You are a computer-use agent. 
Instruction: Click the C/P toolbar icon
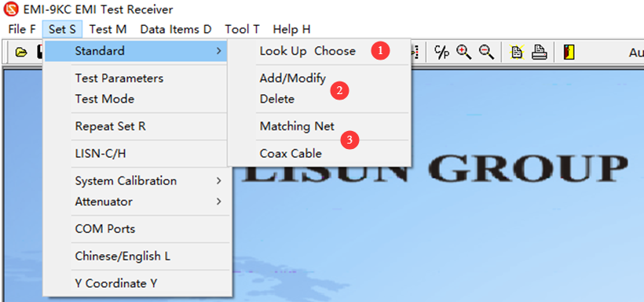click(x=441, y=52)
